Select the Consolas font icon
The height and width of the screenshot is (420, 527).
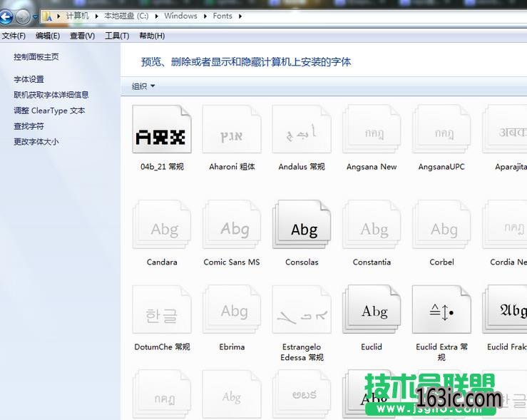[302, 225]
